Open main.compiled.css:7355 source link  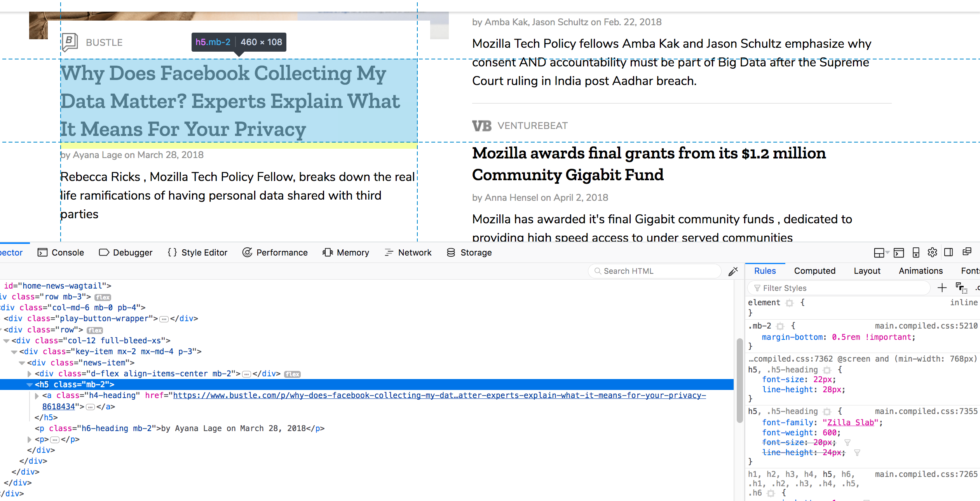[x=926, y=411]
